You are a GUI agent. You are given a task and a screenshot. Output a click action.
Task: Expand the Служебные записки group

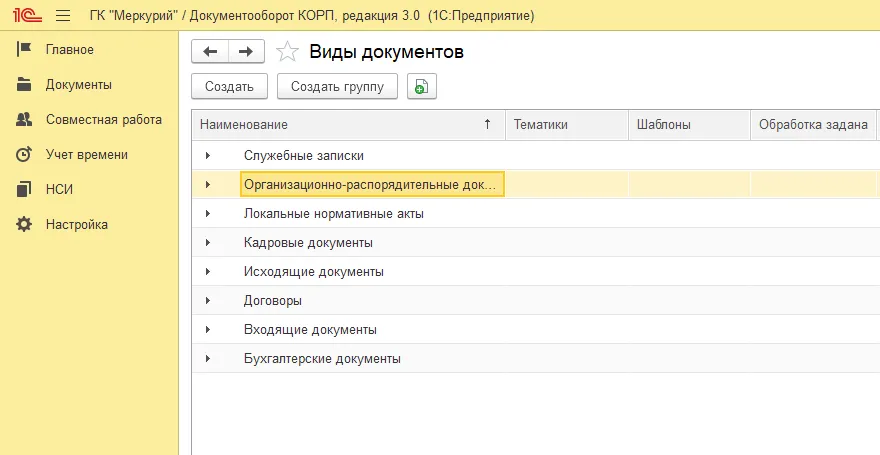(208, 155)
